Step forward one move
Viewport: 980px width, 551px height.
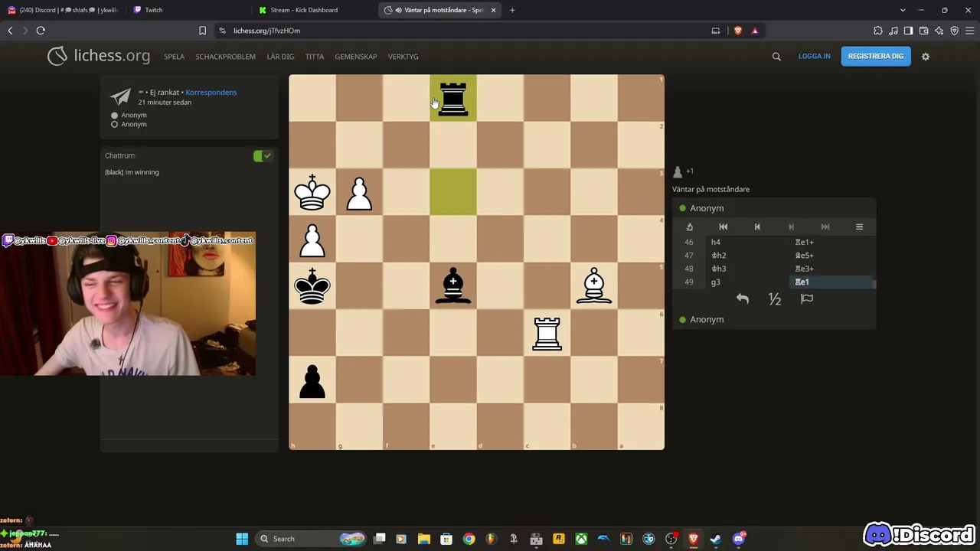coord(791,227)
